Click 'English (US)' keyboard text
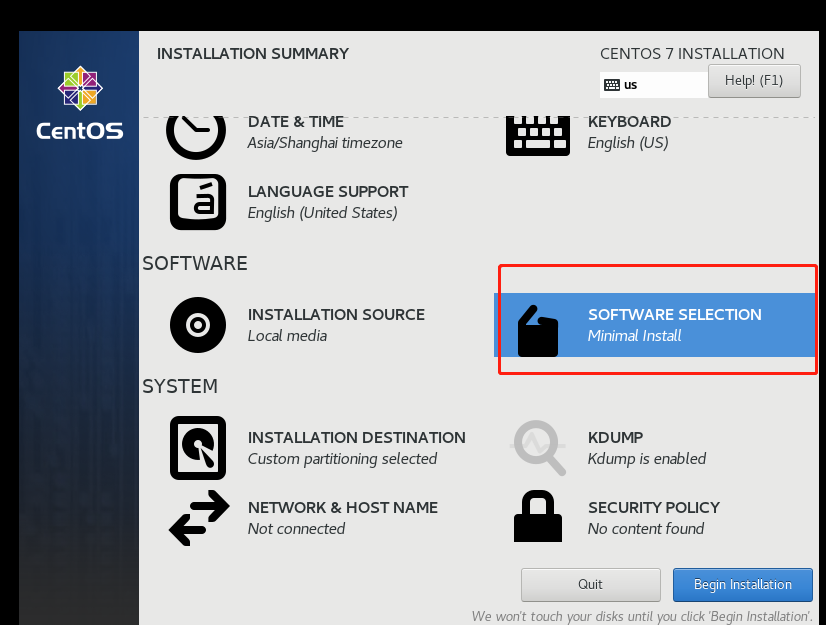The image size is (826, 625). click(x=628, y=143)
